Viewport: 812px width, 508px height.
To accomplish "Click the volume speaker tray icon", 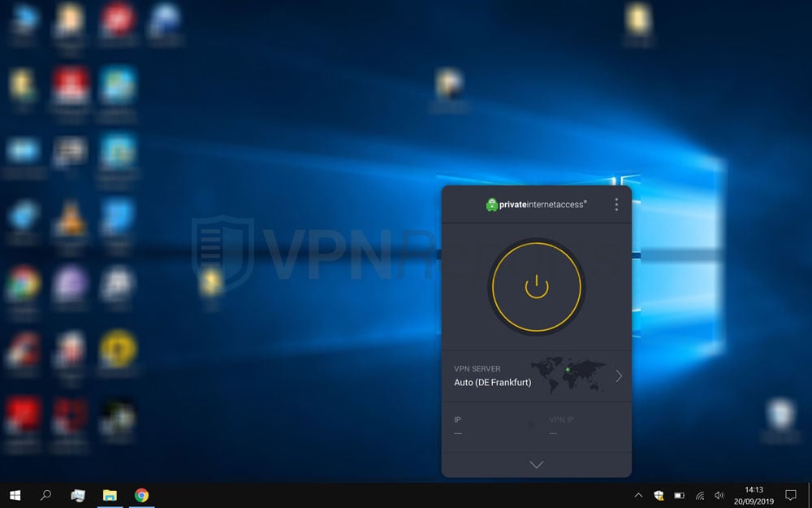I will (719, 495).
